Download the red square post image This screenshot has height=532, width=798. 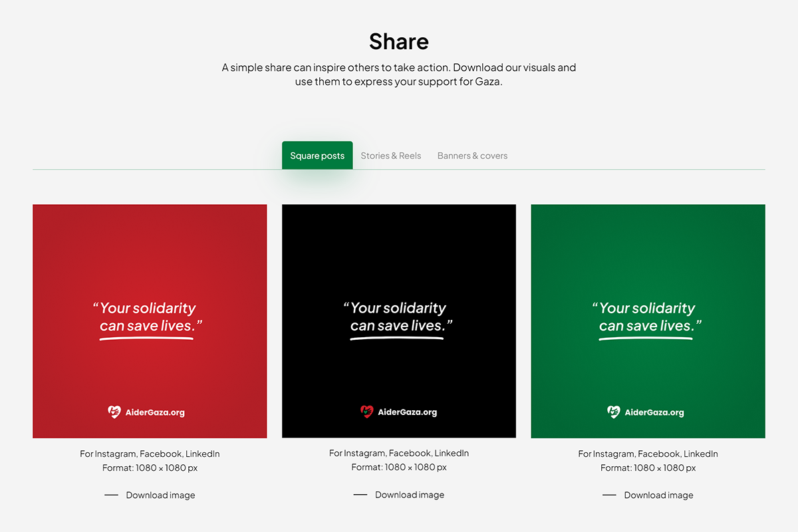(160, 495)
